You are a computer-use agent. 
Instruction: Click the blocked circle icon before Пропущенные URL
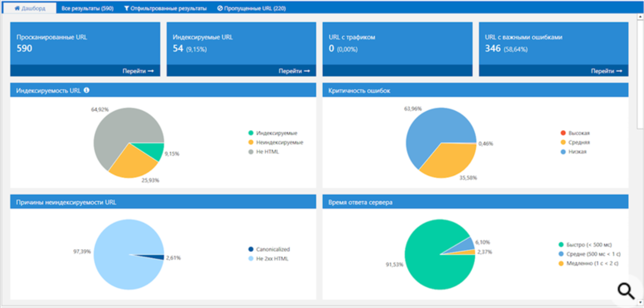click(220, 8)
